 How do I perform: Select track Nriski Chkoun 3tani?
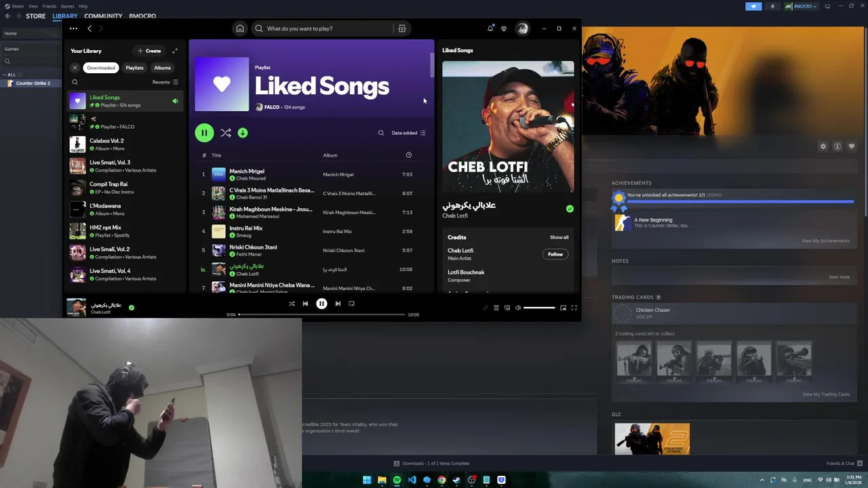coord(312,250)
